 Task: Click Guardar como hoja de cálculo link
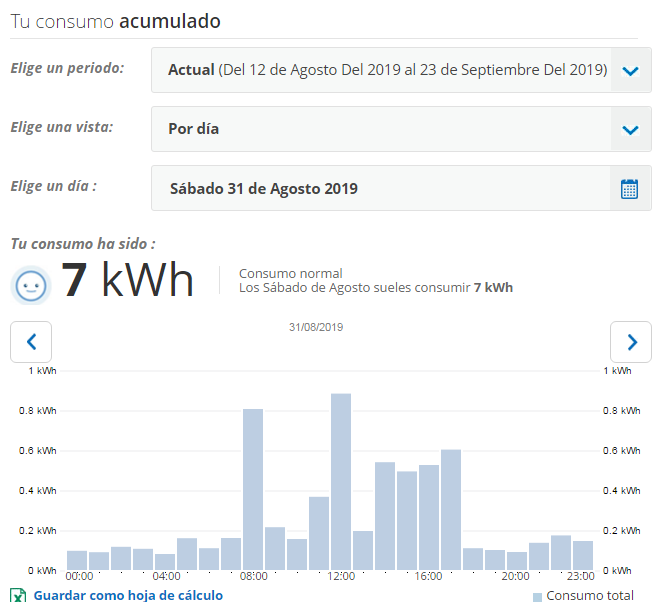click(128, 595)
